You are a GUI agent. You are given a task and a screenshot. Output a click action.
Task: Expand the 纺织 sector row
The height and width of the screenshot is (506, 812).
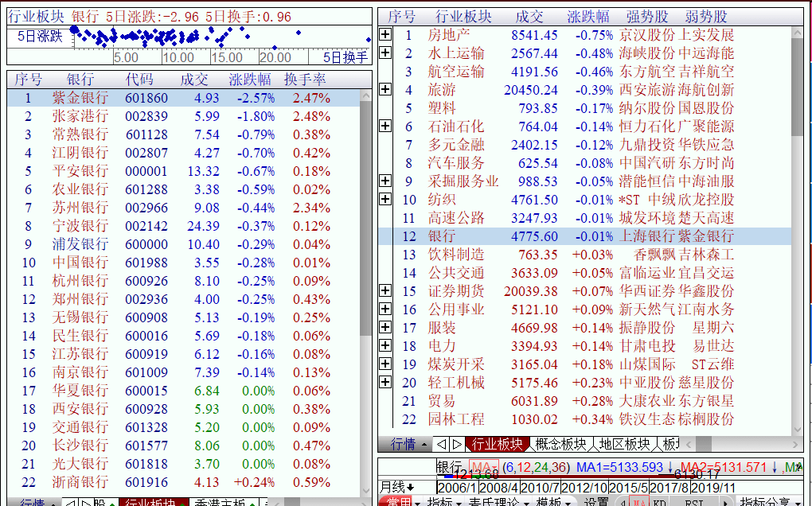385,199
